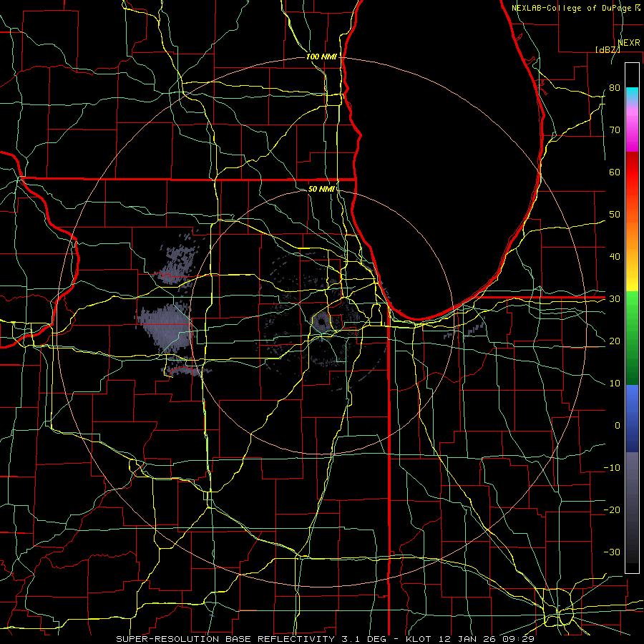Click the '[dBZ]' units label
The image size is (644, 644).
tap(608, 49)
